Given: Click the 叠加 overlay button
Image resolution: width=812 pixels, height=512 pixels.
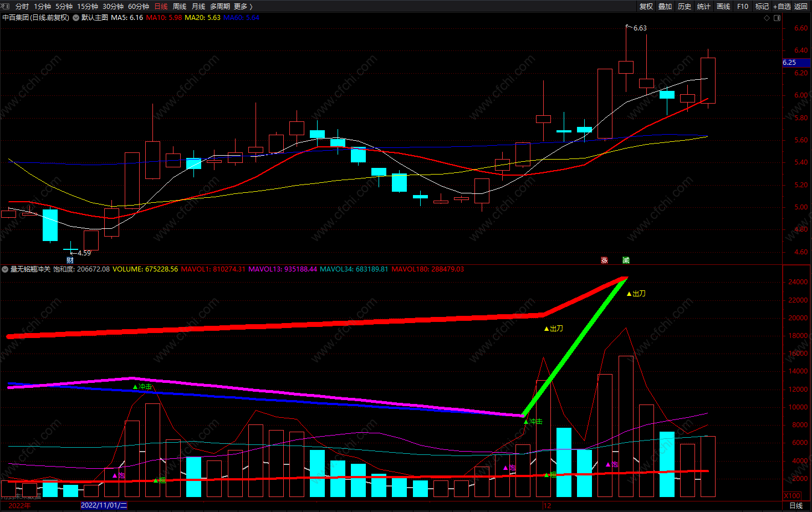Looking at the screenshot, I should coord(665,6).
